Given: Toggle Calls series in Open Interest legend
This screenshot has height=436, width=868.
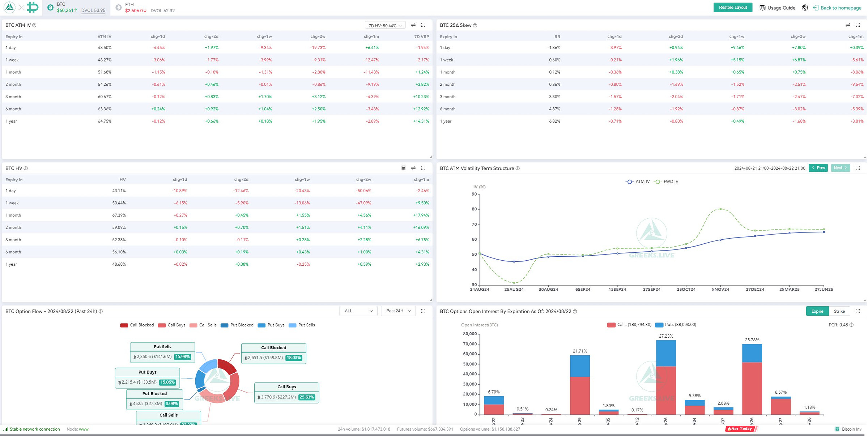Looking at the screenshot, I should pyautogui.click(x=629, y=325).
